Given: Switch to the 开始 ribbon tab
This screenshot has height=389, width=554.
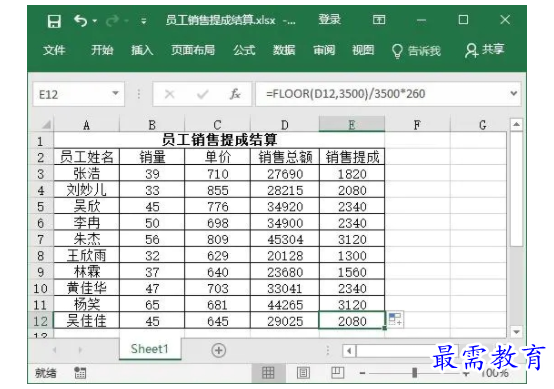Looking at the screenshot, I should click(102, 50).
